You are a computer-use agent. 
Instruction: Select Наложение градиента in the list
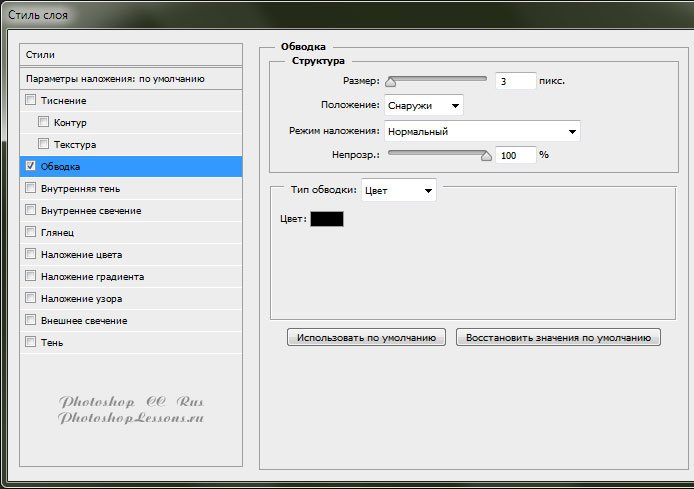click(93, 276)
